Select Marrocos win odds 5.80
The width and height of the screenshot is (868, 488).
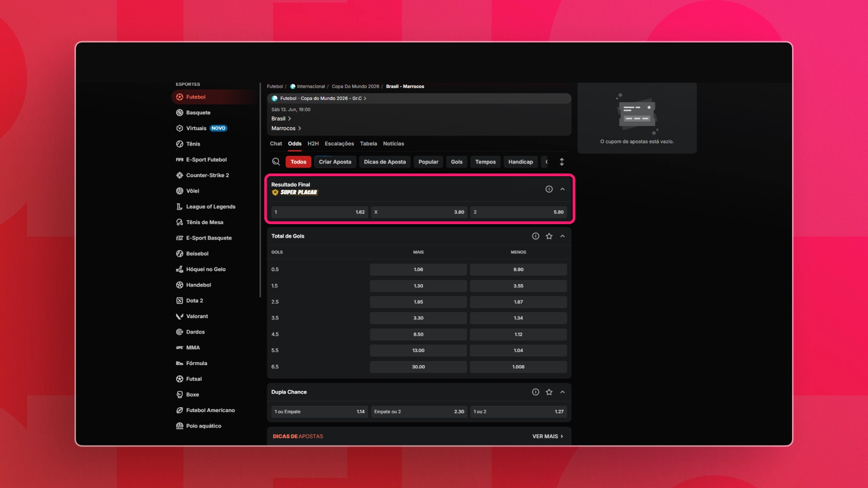519,212
